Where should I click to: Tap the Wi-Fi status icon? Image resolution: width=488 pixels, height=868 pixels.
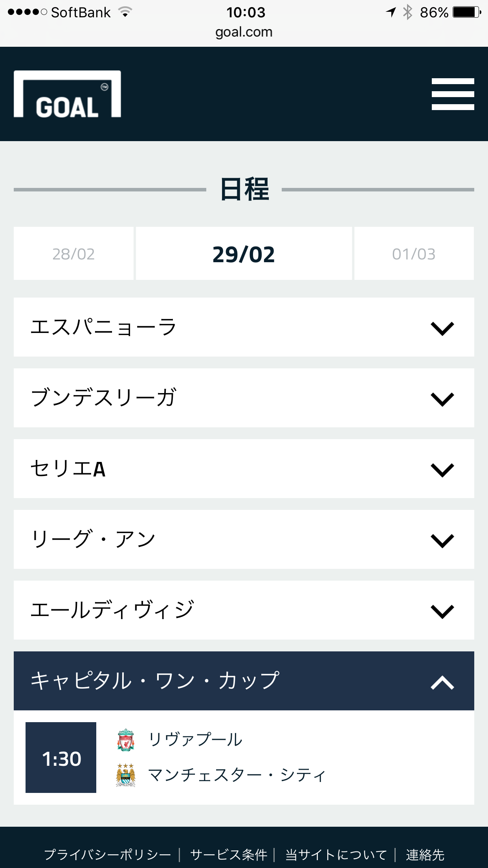pyautogui.click(x=125, y=12)
